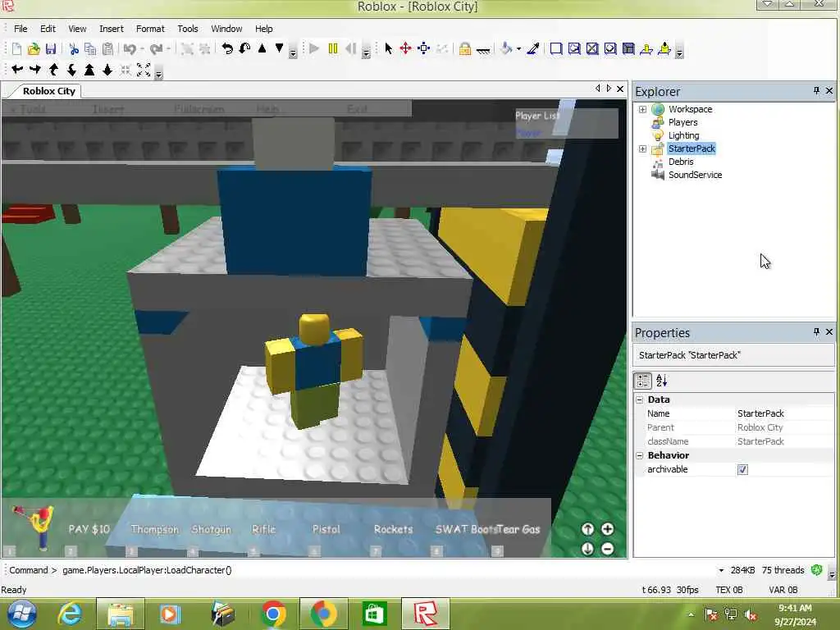The image size is (840, 630).
Task: Click the Anchor tool icon
Action: (x=482, y=50)
